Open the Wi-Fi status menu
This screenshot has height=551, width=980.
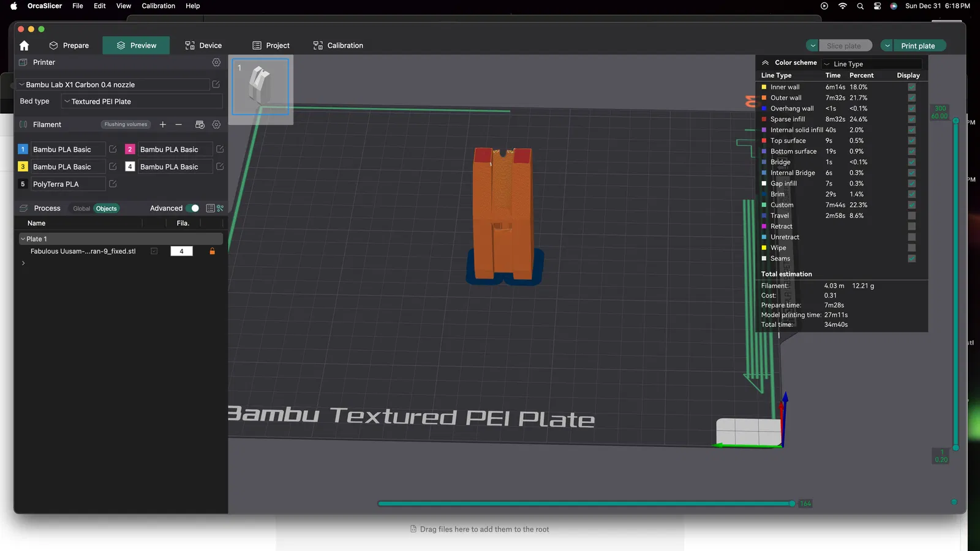coord(843,6)
